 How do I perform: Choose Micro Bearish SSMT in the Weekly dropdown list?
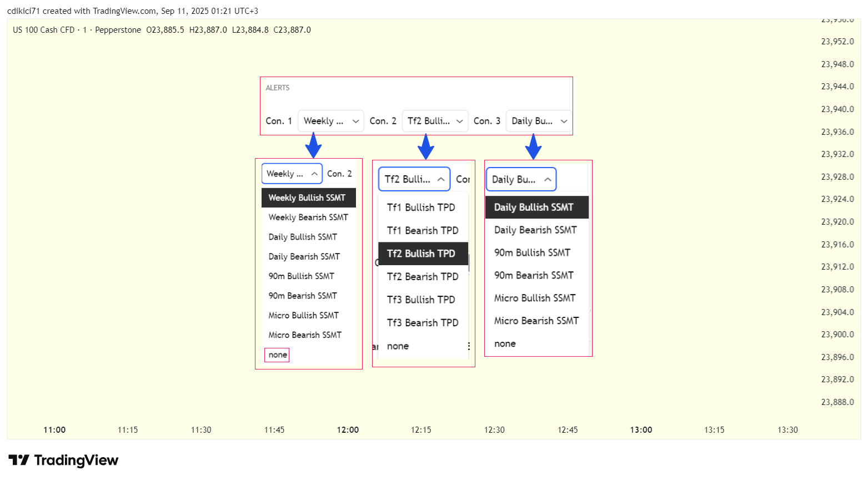click(x=309, y=335)
